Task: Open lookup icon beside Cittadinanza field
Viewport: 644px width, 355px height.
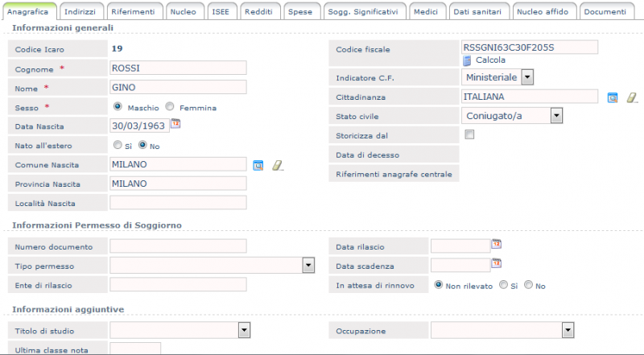Action: (612, 97)
